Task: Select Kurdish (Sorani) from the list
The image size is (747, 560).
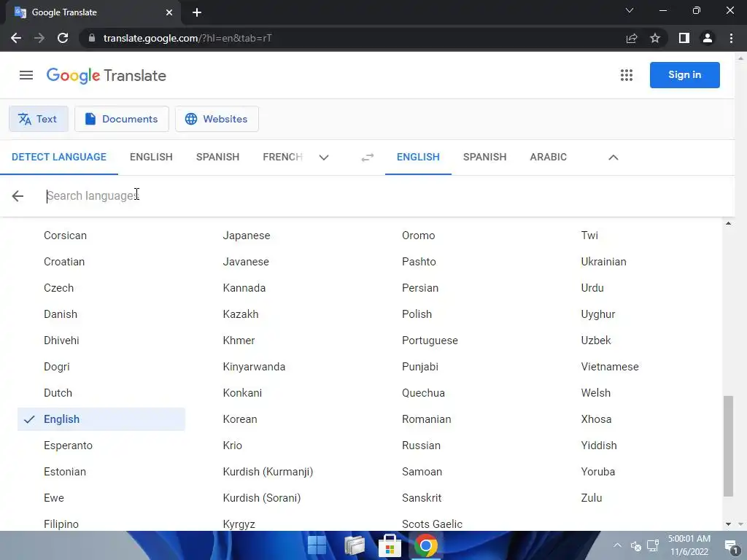Action: 262,497
